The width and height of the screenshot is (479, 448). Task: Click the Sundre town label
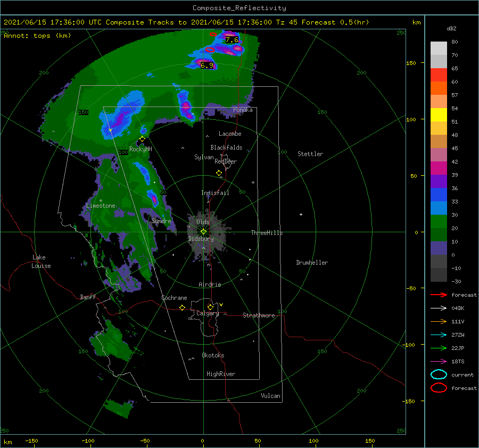click(161, 221)
